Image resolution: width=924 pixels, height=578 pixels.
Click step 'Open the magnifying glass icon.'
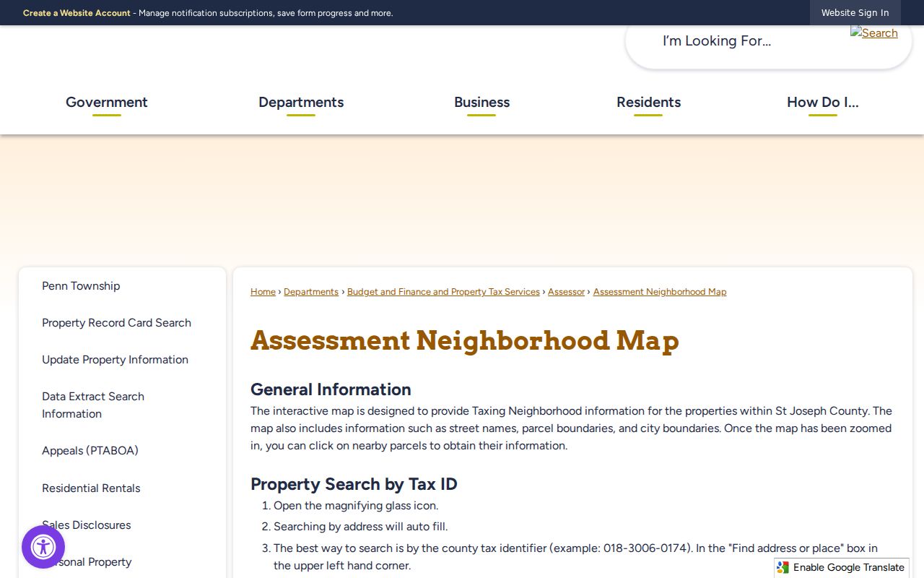point(356,506)
